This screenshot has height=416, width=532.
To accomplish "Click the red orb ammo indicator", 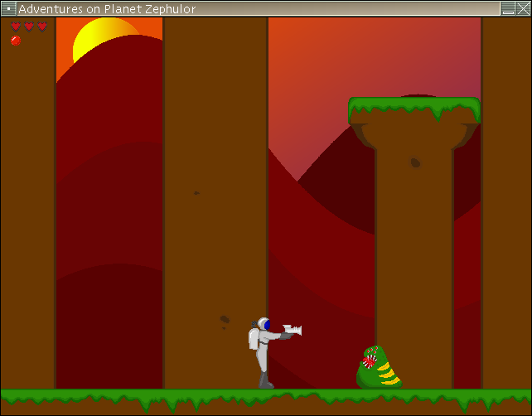I will click(16, 41).
